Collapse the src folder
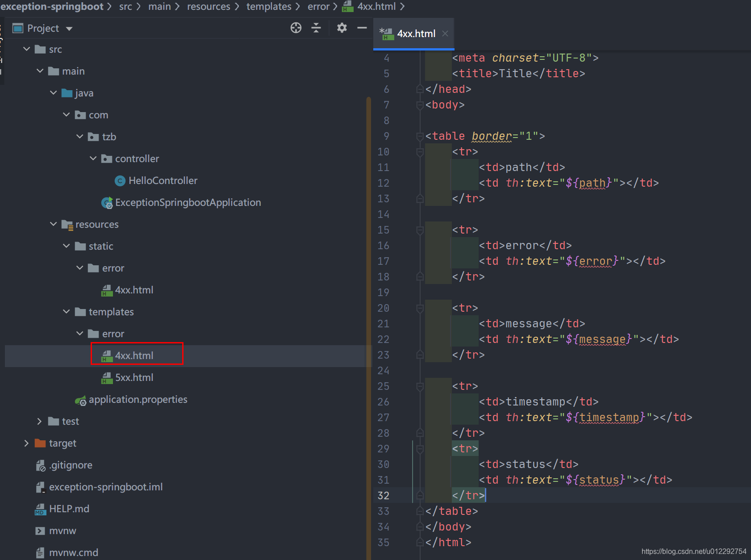 [x=27, y=49]
